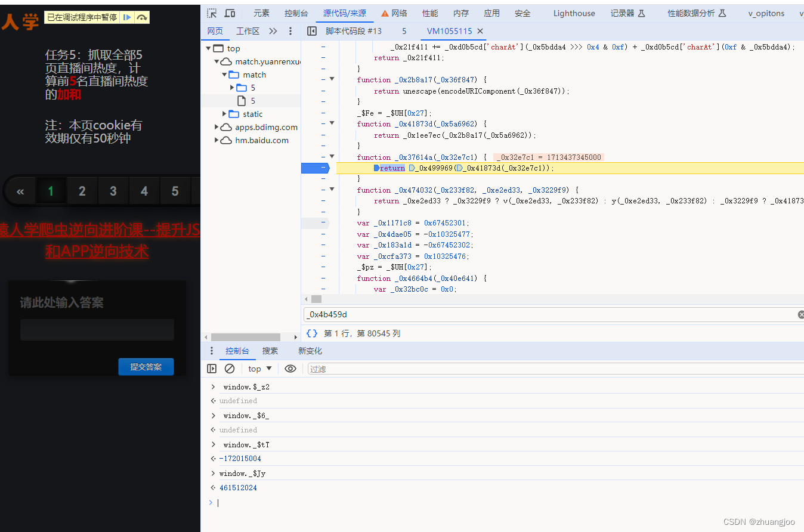Click console output value -172015004
Image resolution: width=804 pixels, height=532 pixels.
pyautogui.click(x=240, y=459)
